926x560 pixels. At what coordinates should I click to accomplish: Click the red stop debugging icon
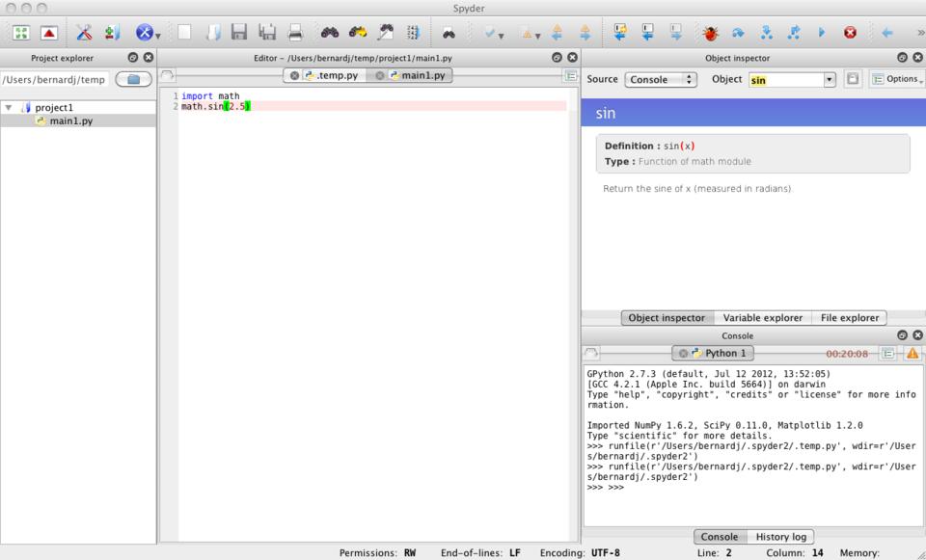[851, 32]
